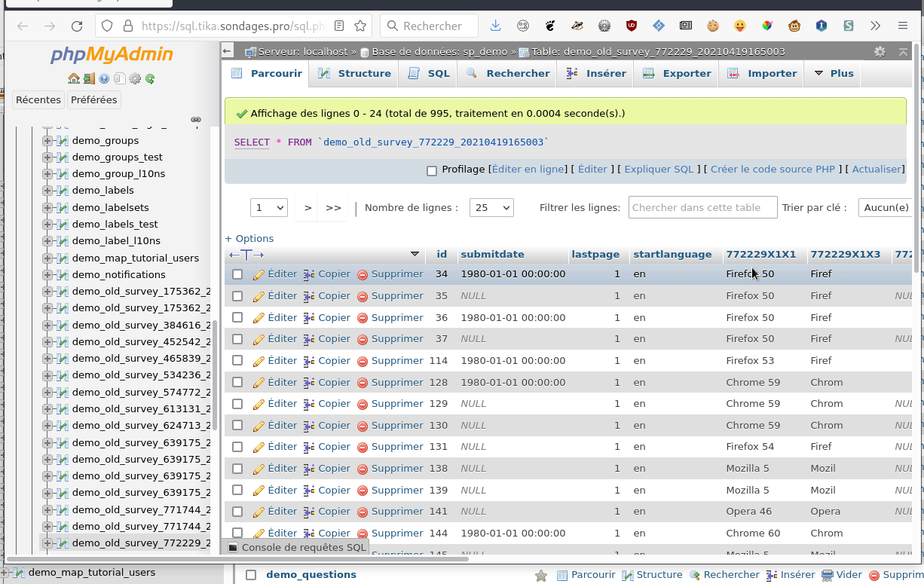
Task: Open the Trier par clé dropdown
Action: tap(885, 208)
